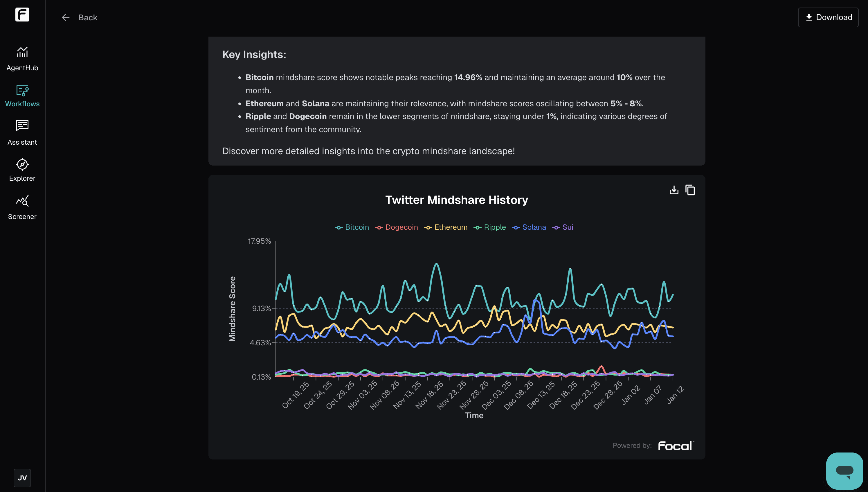Viewport: 868px width, 492px height.
Task: Hide the Dogecoin line via legend
Action: 397,227
